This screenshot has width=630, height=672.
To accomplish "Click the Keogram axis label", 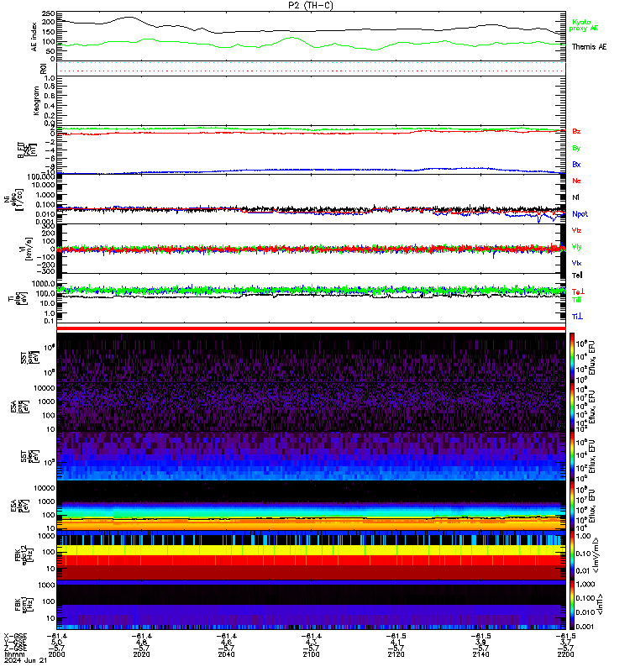I will (36, 101).
